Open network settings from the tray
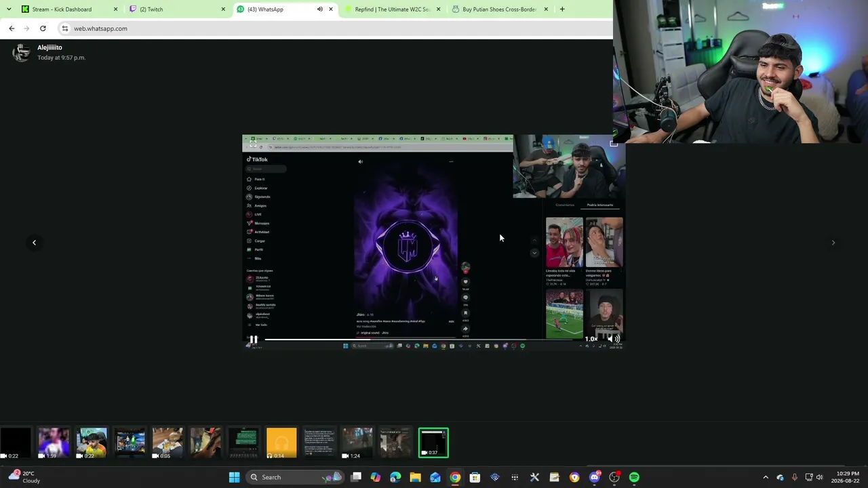The image size is (868, 488). click(x=809, y=477)
